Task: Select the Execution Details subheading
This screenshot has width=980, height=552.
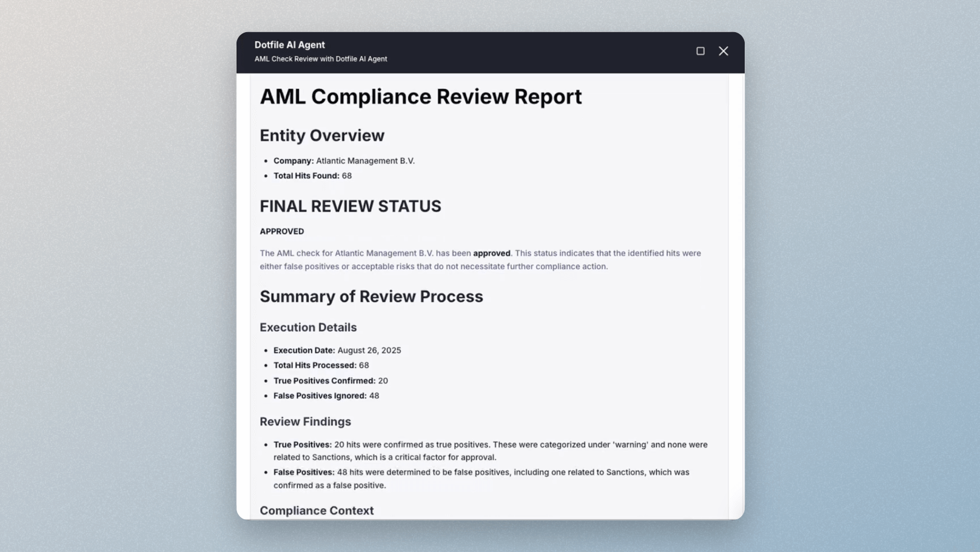Action: pos(308,327)
